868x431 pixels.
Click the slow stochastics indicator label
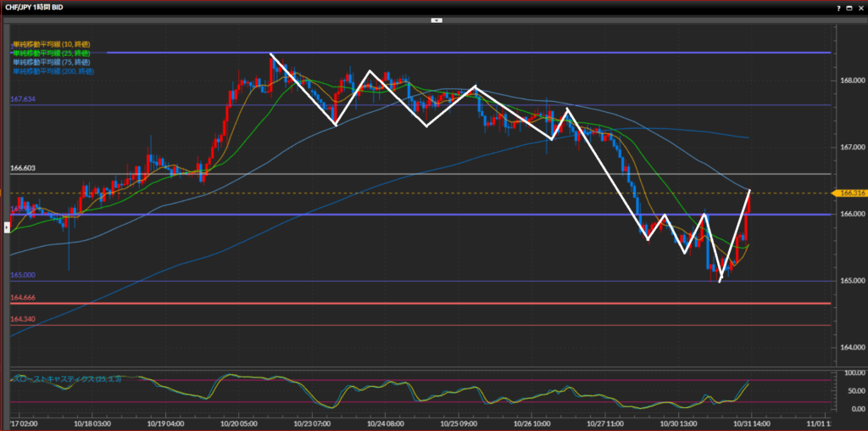click(66, 378)
